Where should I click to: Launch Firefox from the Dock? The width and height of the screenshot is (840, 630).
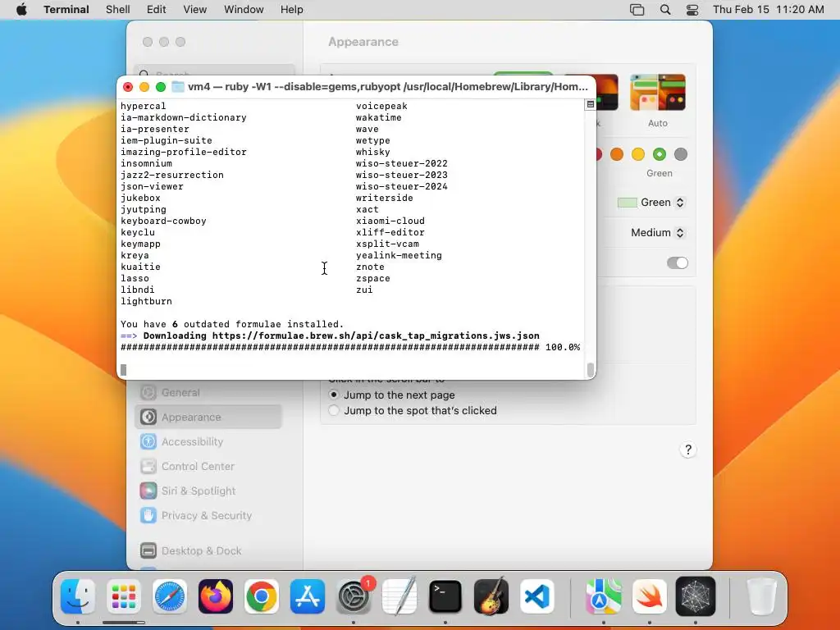pyautogui.click(x=216, y=596)
